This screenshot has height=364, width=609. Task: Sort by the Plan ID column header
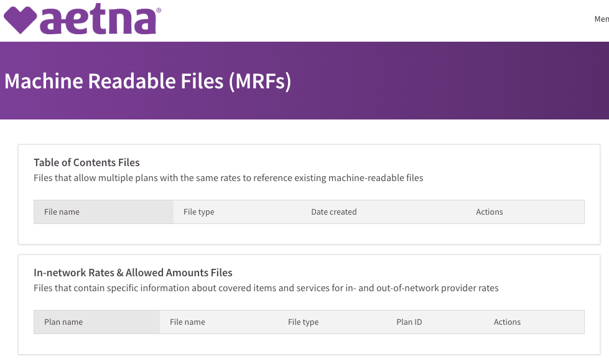409,322
